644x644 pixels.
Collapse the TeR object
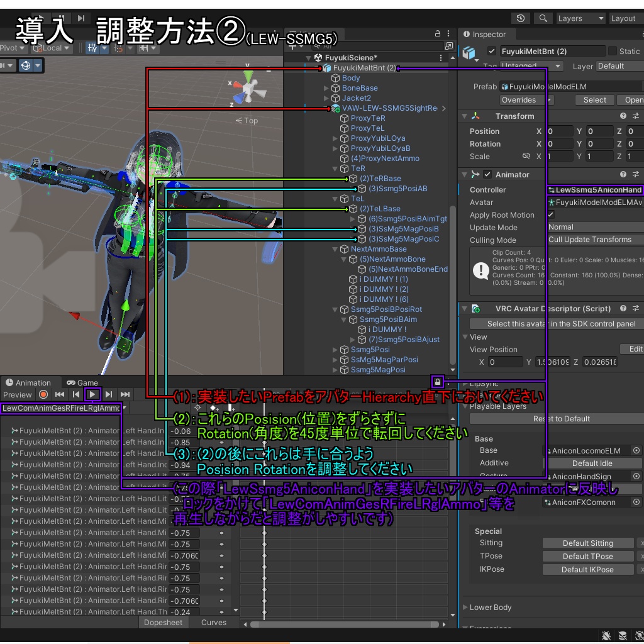[335, 169]
